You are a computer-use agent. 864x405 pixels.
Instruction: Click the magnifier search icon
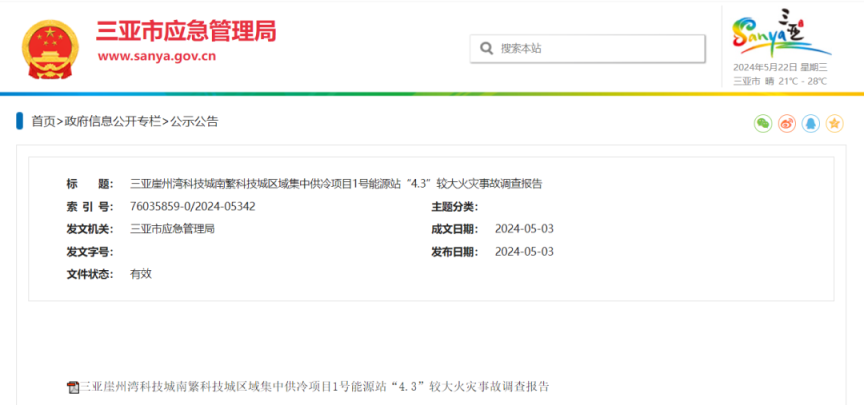click(485, 48)
